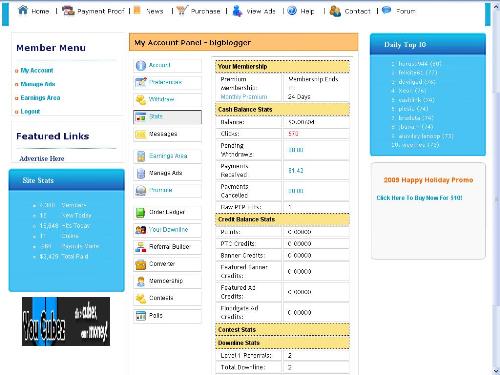Image resolution: width=500 pixels, height=375 pixels.
Task: Open Membership via its user icon in panel
Action: pyautogui.click(x=141, y=281)
